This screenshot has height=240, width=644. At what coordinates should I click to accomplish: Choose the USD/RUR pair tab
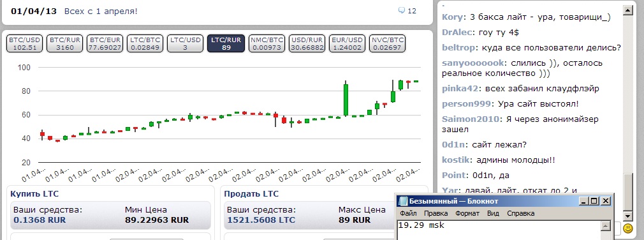point(307,43)
